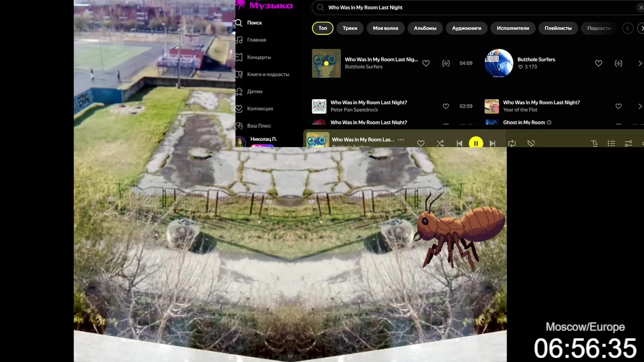Open the Year of the Fist artist link
The image size is (644, 362).
pyautogui.click(x=520, y=110)
